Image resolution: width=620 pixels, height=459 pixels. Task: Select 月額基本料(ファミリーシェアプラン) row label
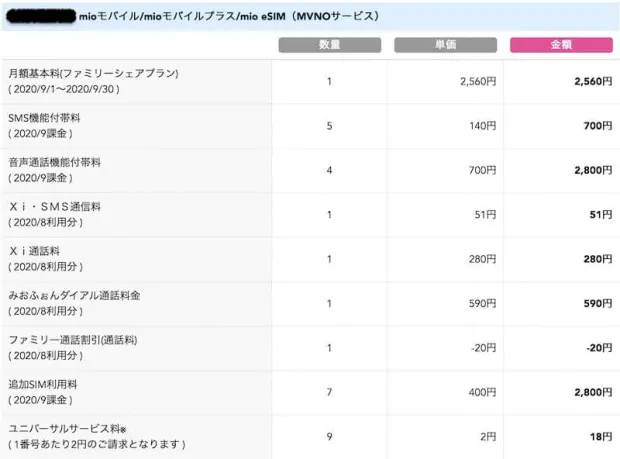tap(94, 73)
